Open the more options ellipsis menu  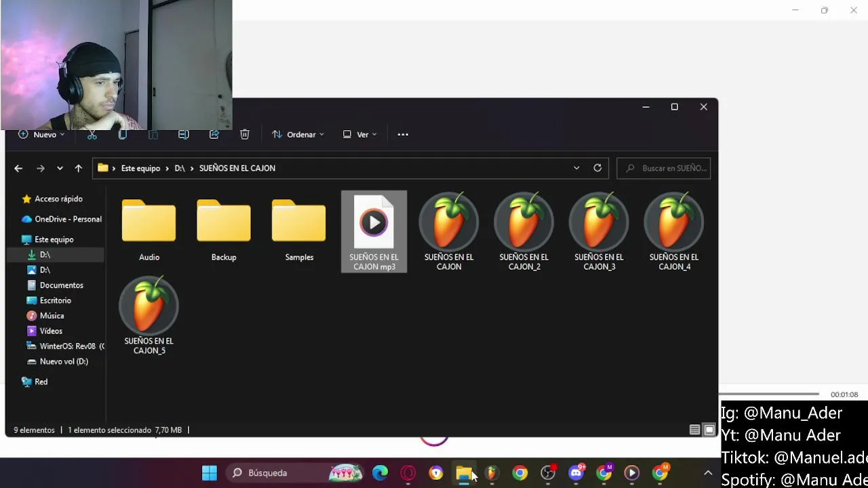tap(403, 134)
